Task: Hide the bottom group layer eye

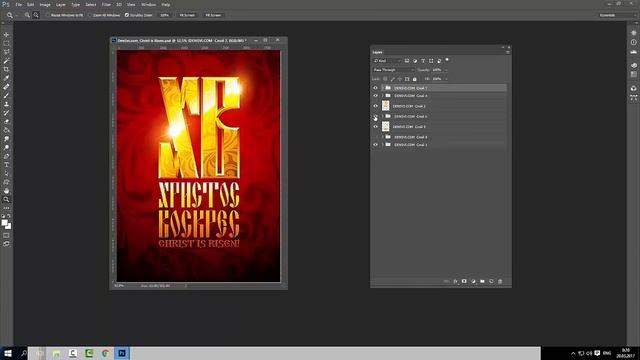Action: click(376, 144)
